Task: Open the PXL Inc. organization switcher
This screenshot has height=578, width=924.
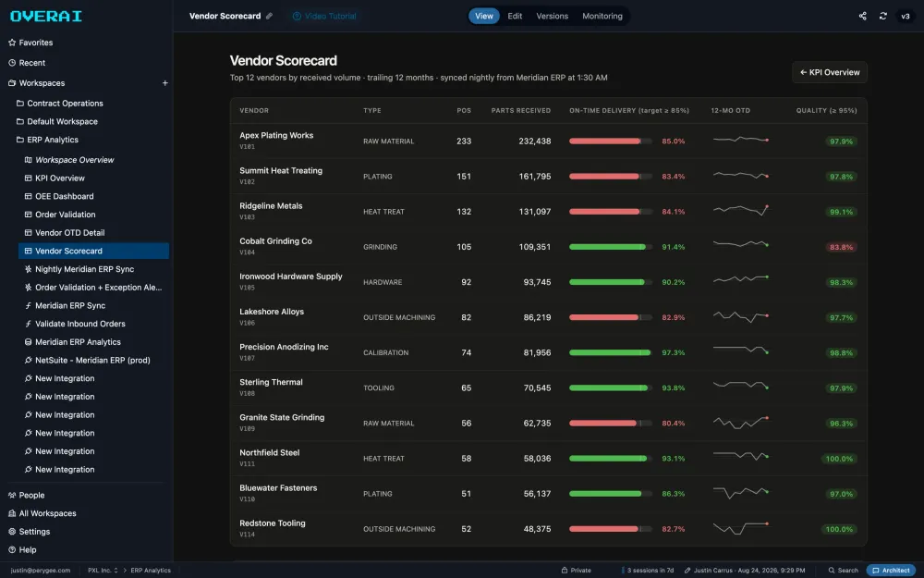Action: click(x=103, y=571)
